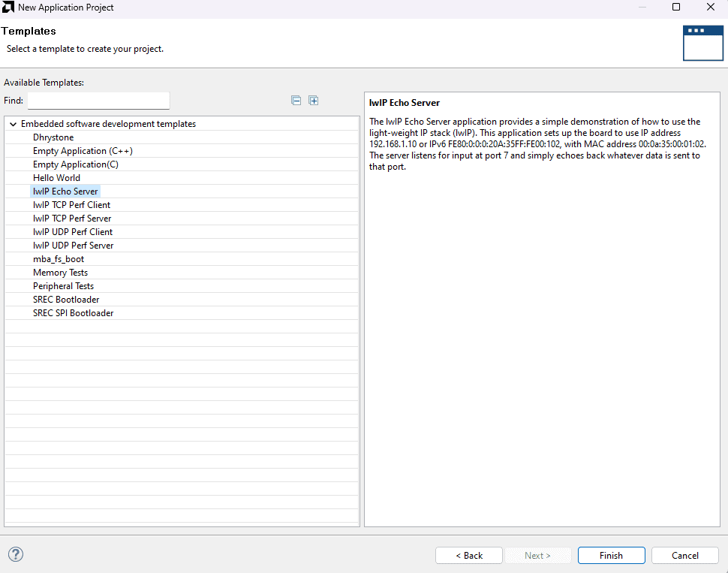This screenshot has width=728, height=573.
Task: Click the Finish button
Action: click(611, 556)
